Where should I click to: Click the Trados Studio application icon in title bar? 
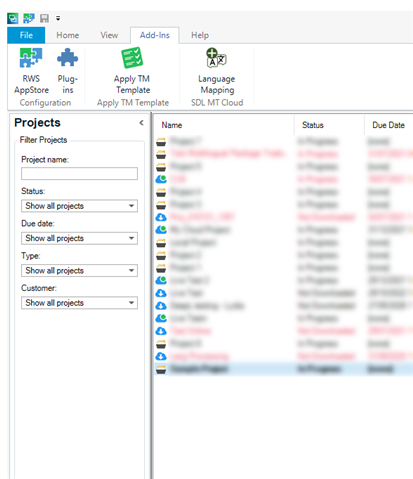(x=13, y=18)
